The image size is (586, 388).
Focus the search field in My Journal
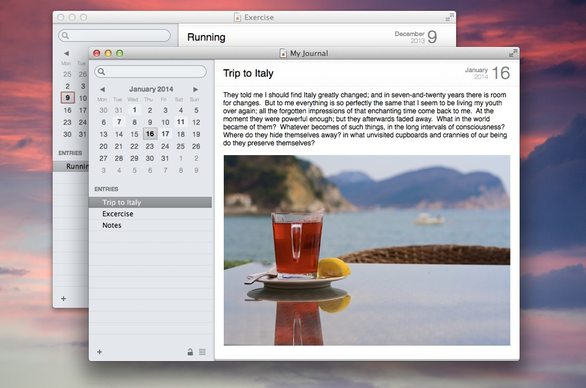(150, 71)
